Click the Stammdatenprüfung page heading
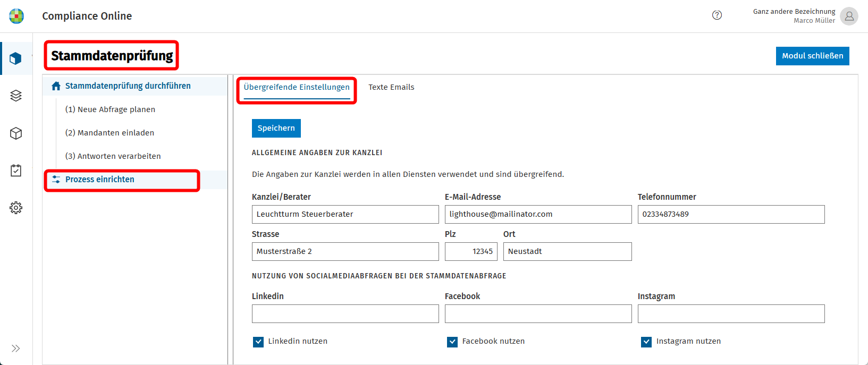The width and height of the screenshot is (868, 365). point(112,56)
